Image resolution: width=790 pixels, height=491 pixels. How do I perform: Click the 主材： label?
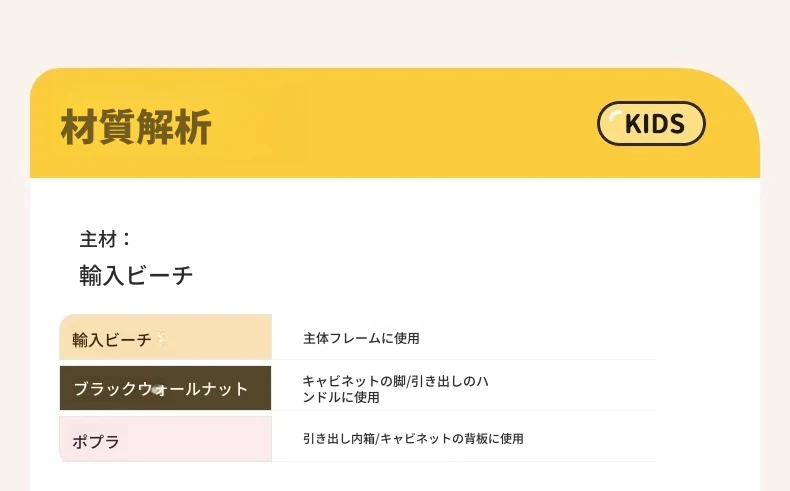[105, 240]
